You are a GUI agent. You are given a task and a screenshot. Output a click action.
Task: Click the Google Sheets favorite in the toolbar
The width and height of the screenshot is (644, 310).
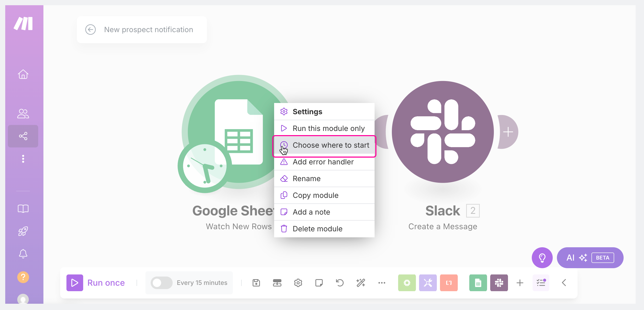pos(478,283)
